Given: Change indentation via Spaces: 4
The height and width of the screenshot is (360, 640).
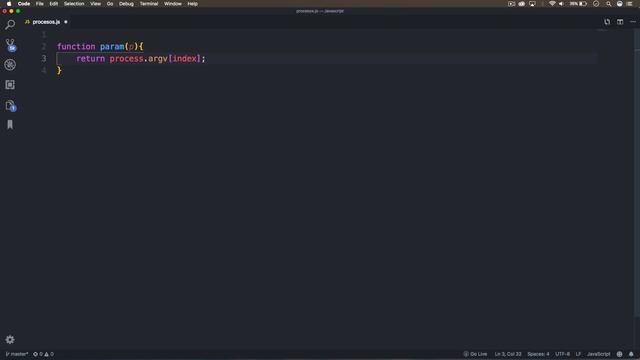Looking at the screenshot, I should pos(538,354).
